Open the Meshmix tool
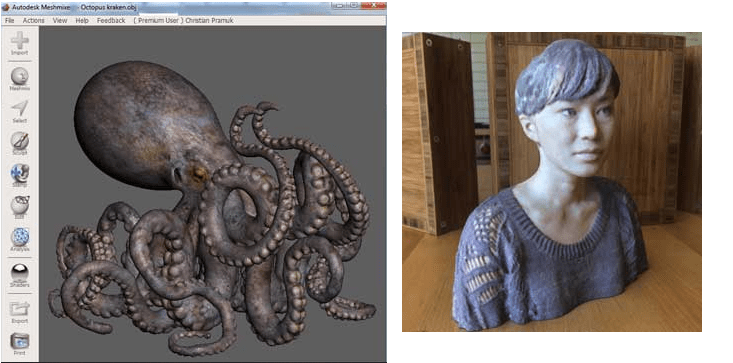This screenshot has height=363, width=733. point(20,78)
